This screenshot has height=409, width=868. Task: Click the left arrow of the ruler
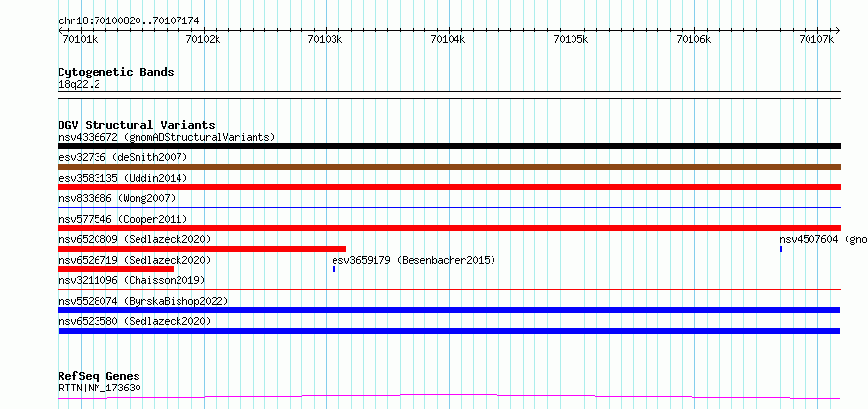coord(60,30)
